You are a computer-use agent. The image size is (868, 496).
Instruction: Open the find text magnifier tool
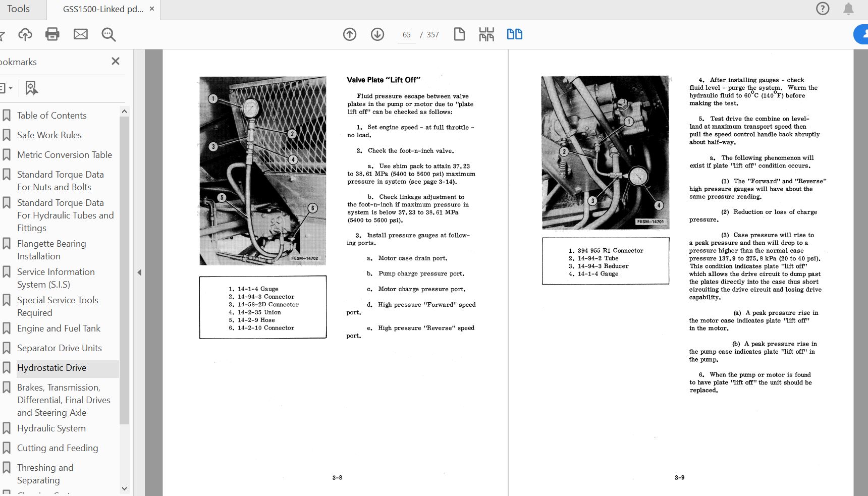[108, 34]
